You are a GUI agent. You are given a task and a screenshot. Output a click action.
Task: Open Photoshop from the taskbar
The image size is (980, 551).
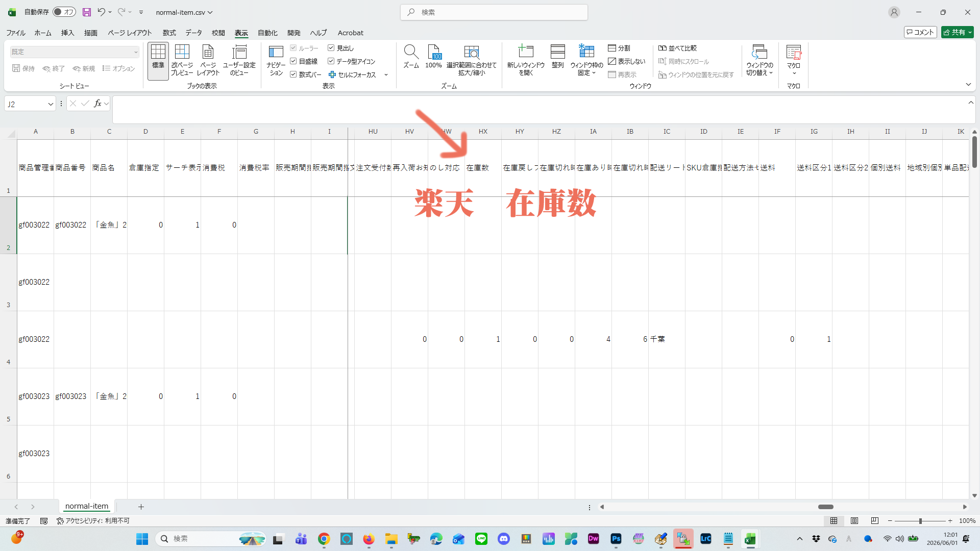616,539
